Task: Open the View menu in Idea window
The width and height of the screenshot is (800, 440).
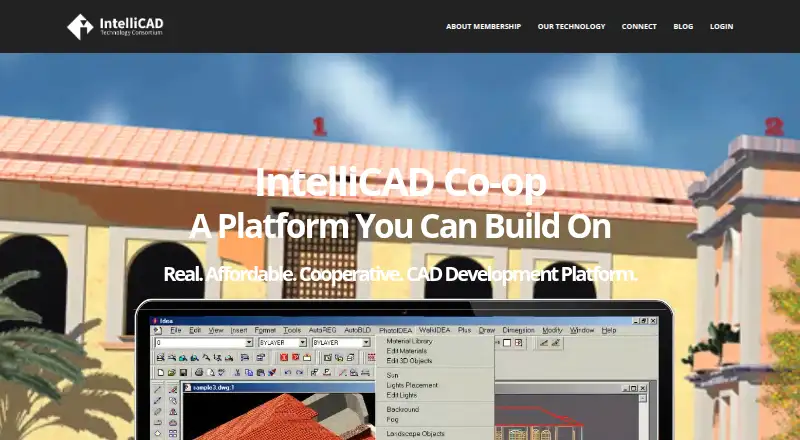Action: tap(216, 330)
